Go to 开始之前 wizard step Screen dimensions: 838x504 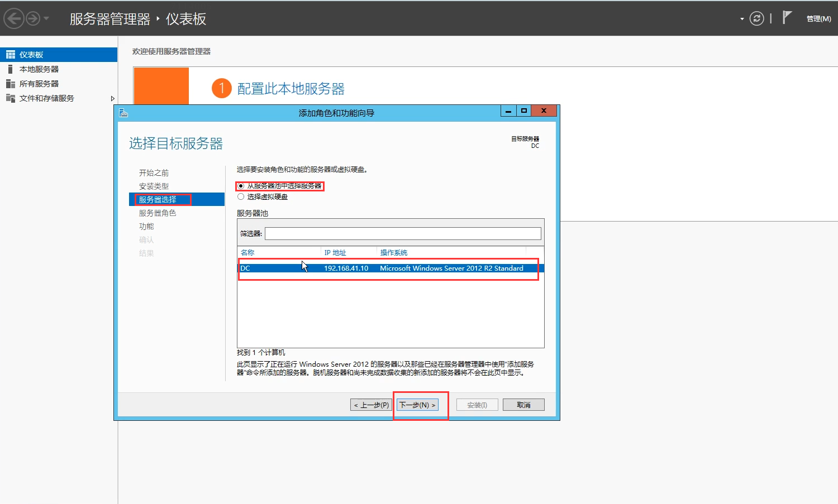pyautogui.click(x=154, y=173)
